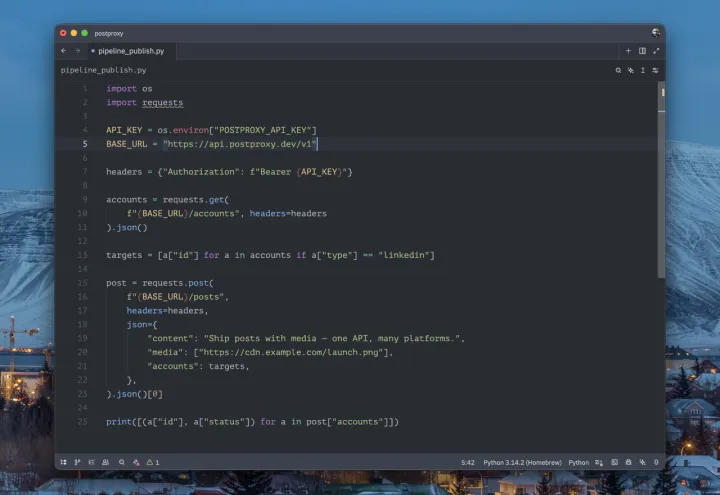Click 'import os' on line 1
Viewport: 720px width, 495px height.
129,89
